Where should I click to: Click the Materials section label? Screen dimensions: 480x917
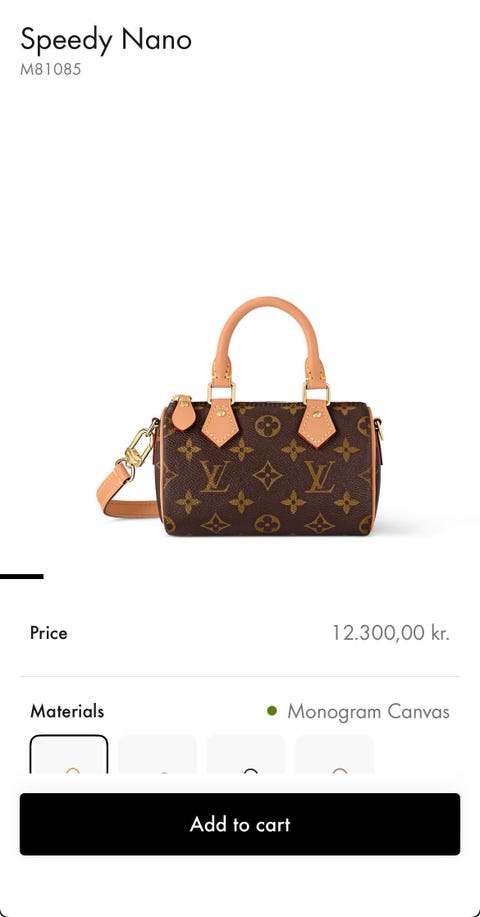tap(67, 711)
